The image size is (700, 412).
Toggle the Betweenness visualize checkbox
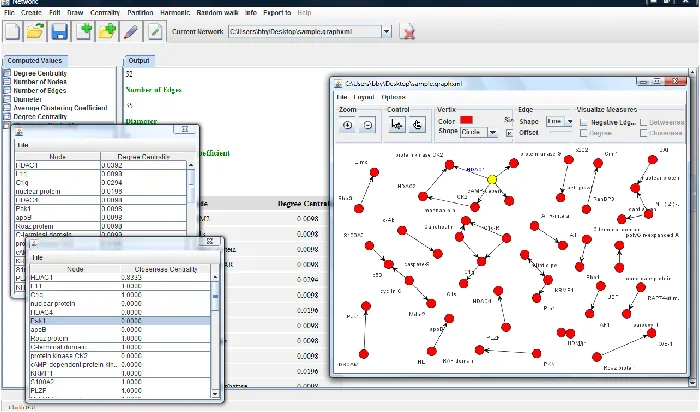tap(644, 122)
